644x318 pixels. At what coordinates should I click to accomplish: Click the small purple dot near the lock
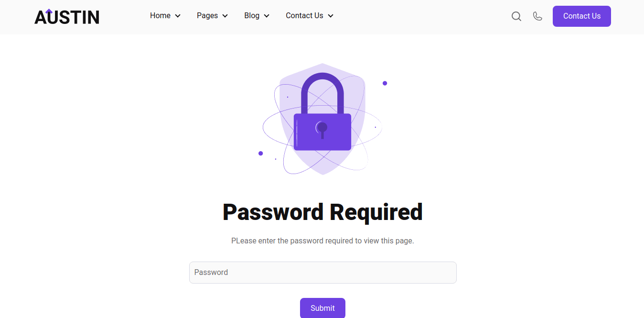pyautogui.click(x=385, y=83)
